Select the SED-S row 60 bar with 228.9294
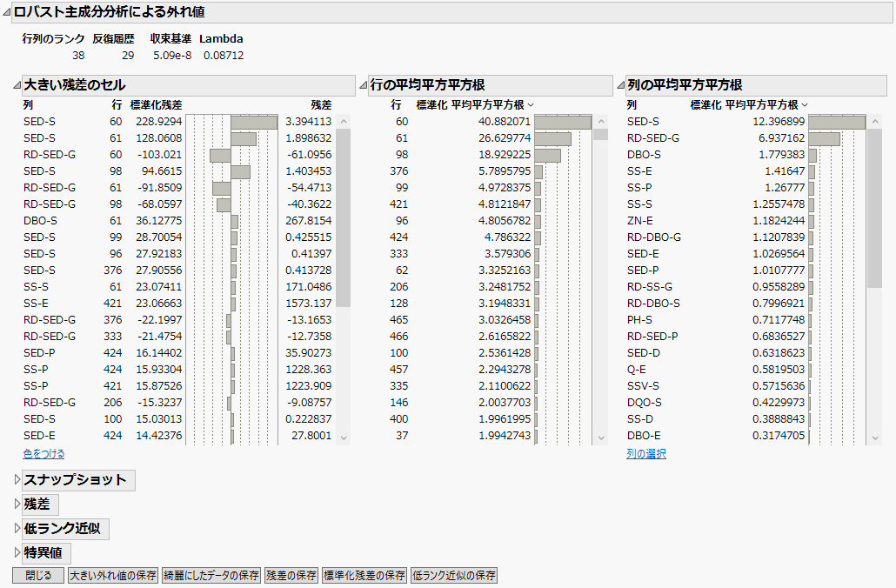 click(x=254, y=122)
